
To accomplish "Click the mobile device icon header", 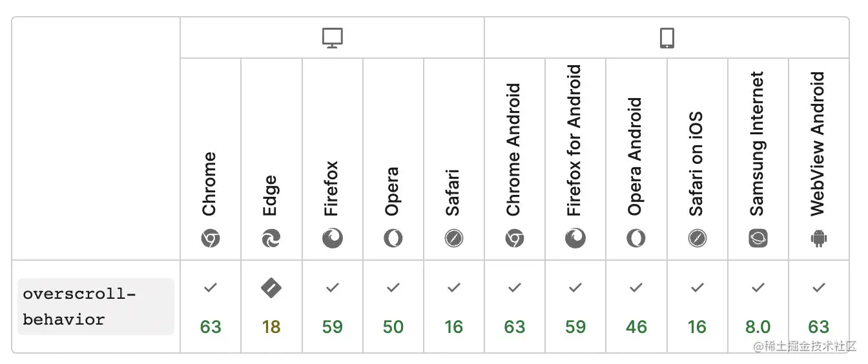I will pyautogui.click(x=666, y=38).
